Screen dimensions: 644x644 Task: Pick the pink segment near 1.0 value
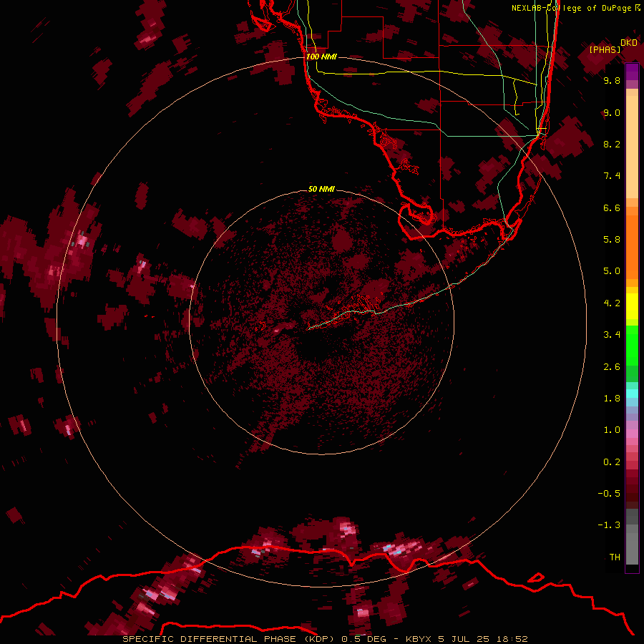(632, 434)
